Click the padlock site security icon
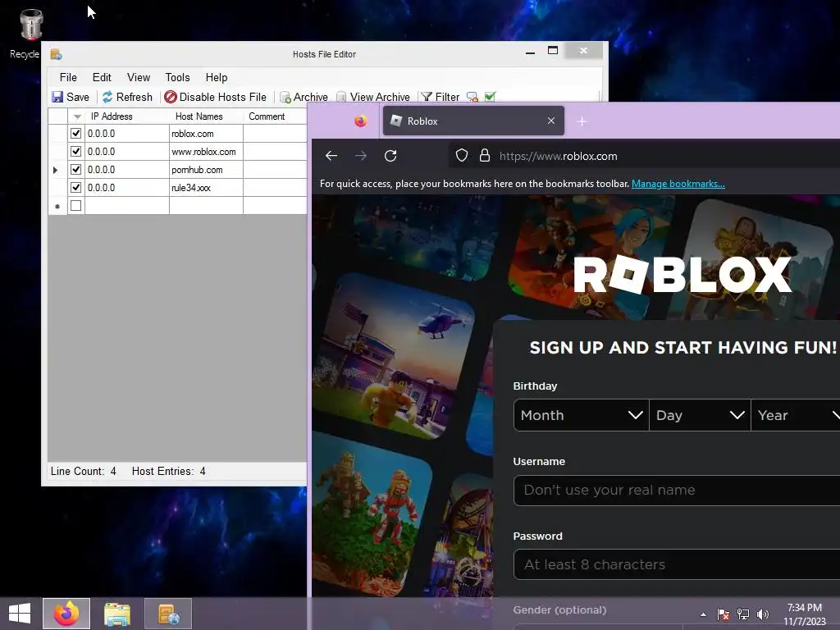 point(484,155)
